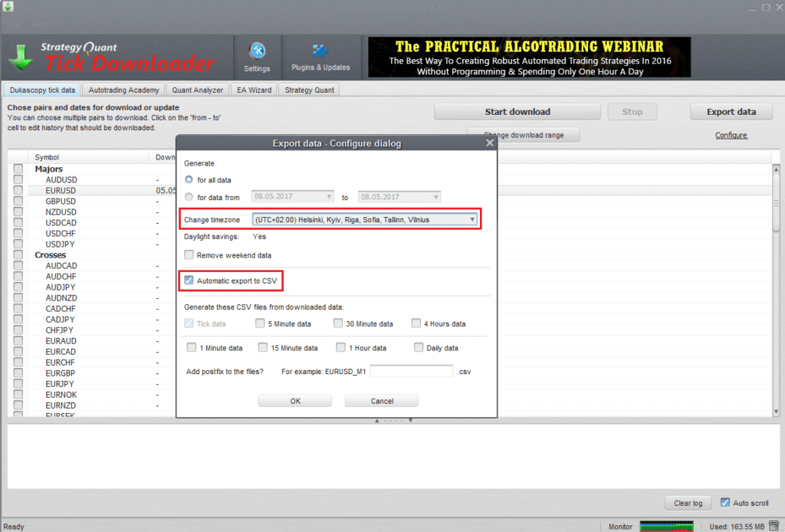Select the CHFJPY row text
Screen dimensions: 785x532
pyautogui.click(x=60, y=330)
